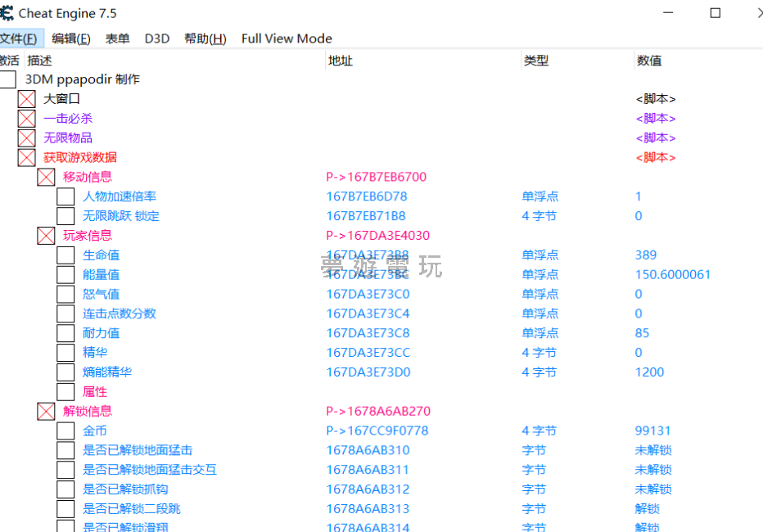Collapse the 玩家信息 group checkbox
Screen dimensions: 763x532
(x=47, y=236)
